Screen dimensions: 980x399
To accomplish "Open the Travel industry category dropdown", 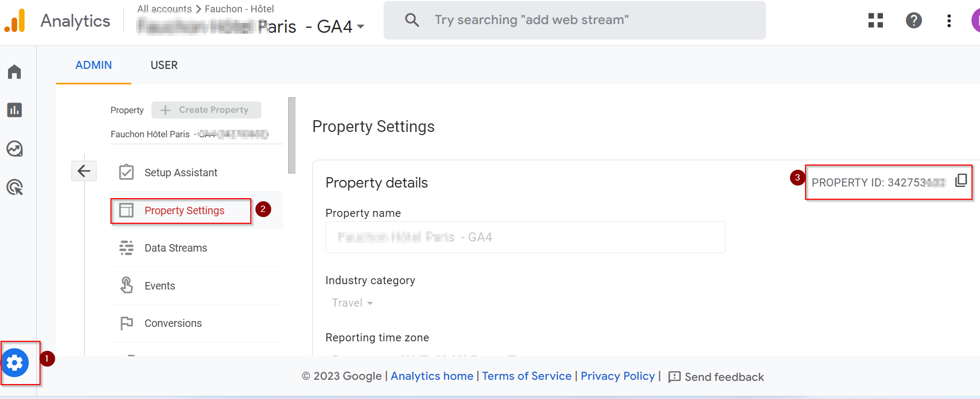I will coord(352,303).
